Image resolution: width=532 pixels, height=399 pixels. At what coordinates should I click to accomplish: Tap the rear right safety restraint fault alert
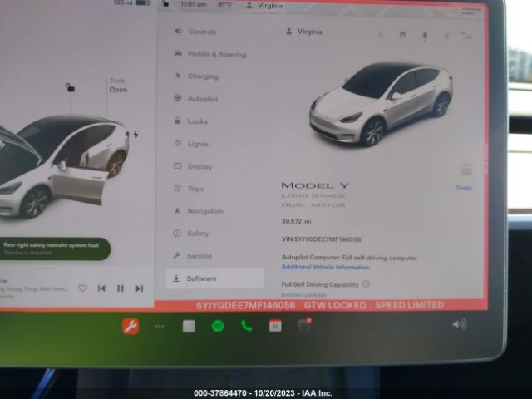(x=54, y=249)
